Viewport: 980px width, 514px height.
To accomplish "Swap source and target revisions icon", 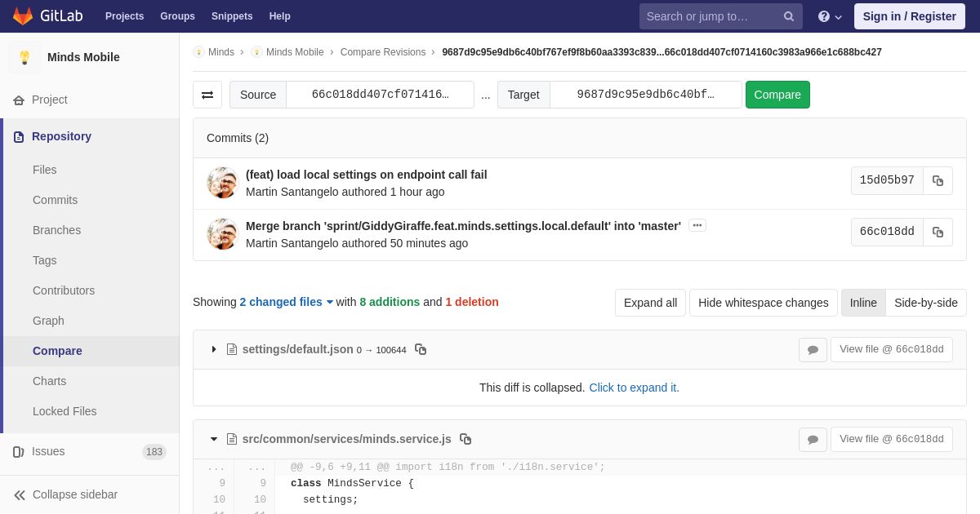I will [207, 95].
